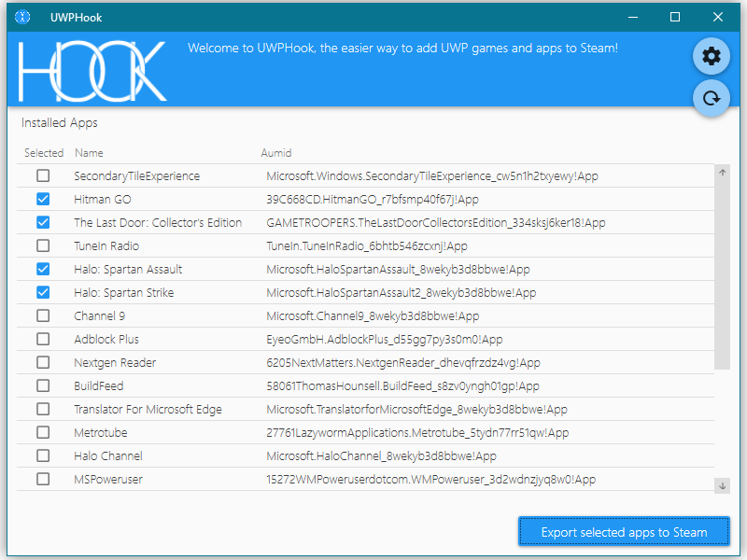
Task: Select the Hitman GO name cell
Action: click(x=103, y=200)
